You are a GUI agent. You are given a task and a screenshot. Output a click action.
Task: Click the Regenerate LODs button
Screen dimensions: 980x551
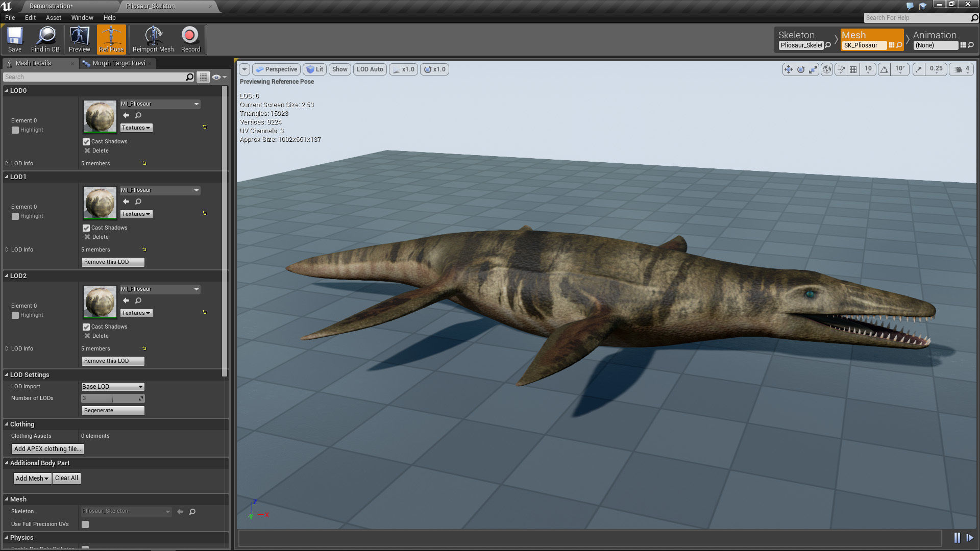click(x=113, y=411)
